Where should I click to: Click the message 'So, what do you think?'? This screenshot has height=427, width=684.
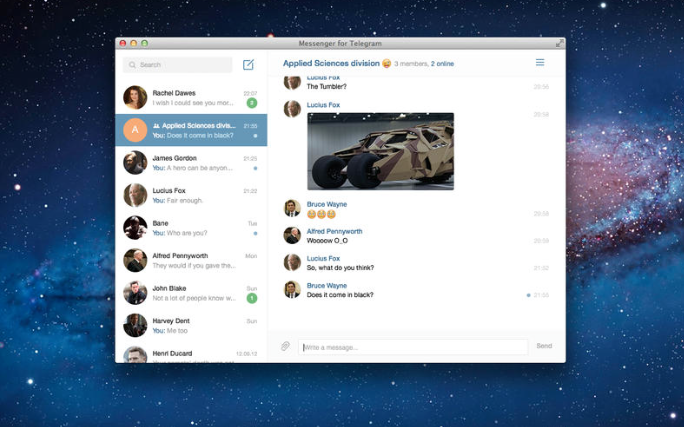point(340,268)
